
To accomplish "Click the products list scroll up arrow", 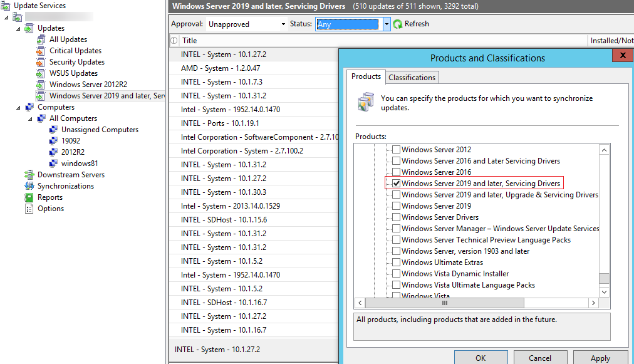I will click(x=604, y=150).
